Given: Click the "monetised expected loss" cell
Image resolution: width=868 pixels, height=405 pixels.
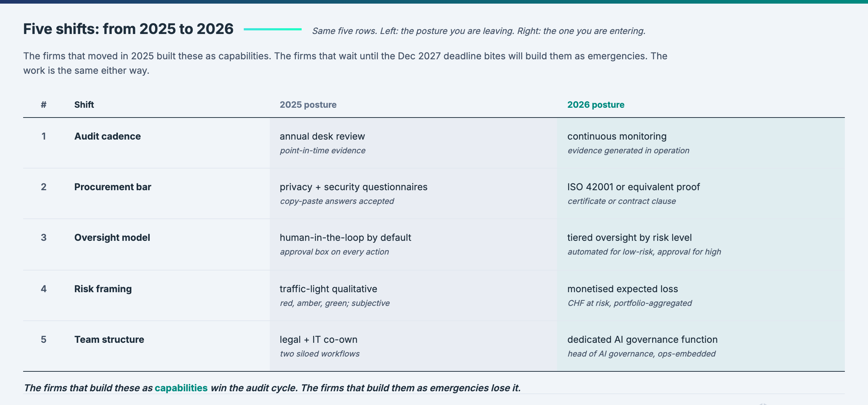Looking at the screenshot, I should [x=622, y=289].
